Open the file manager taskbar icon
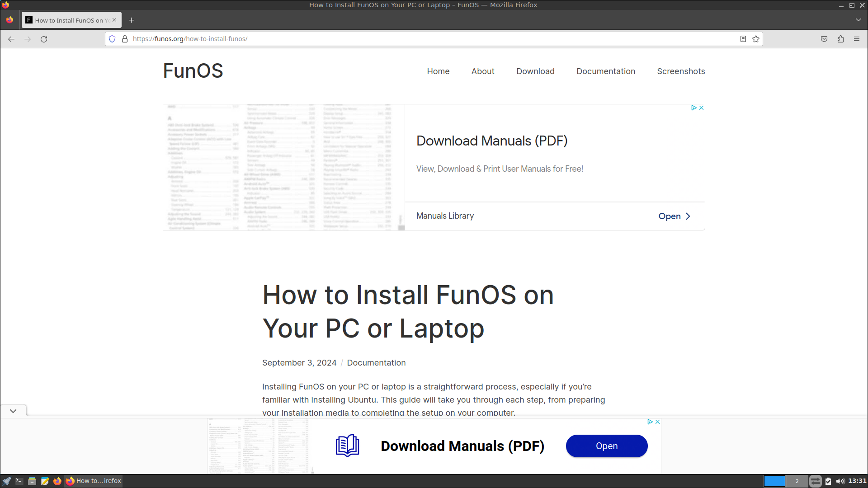 (32, 481)
